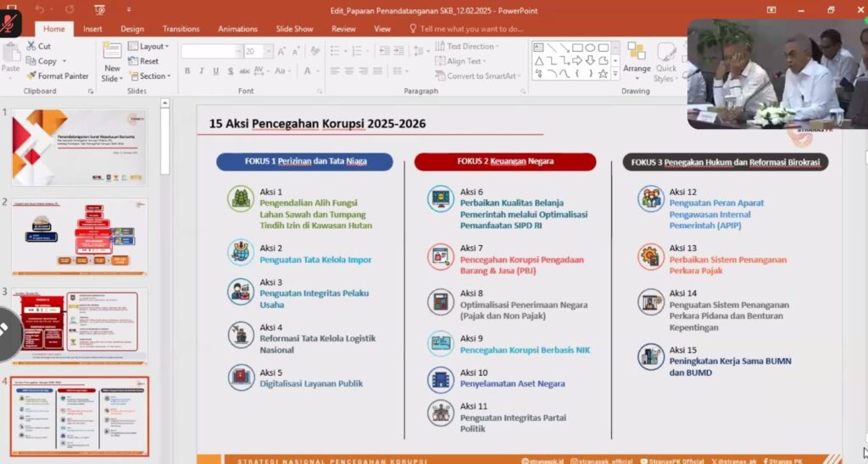Open the View ribbon tab
Image resolution: width=868 pixels, height=464 pixels.
pyautogui.click(x=382, y=29)
